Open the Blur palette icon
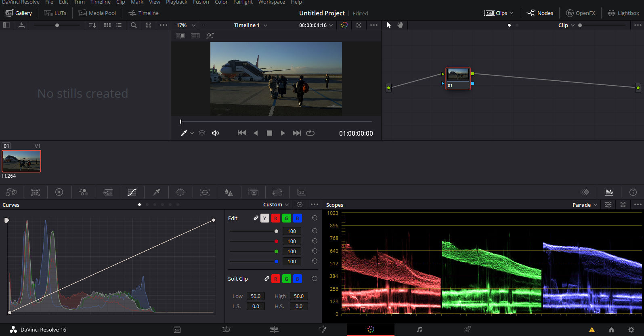This screenshot has width=644, height=336. pyautogui.click(x=229, y=192)
